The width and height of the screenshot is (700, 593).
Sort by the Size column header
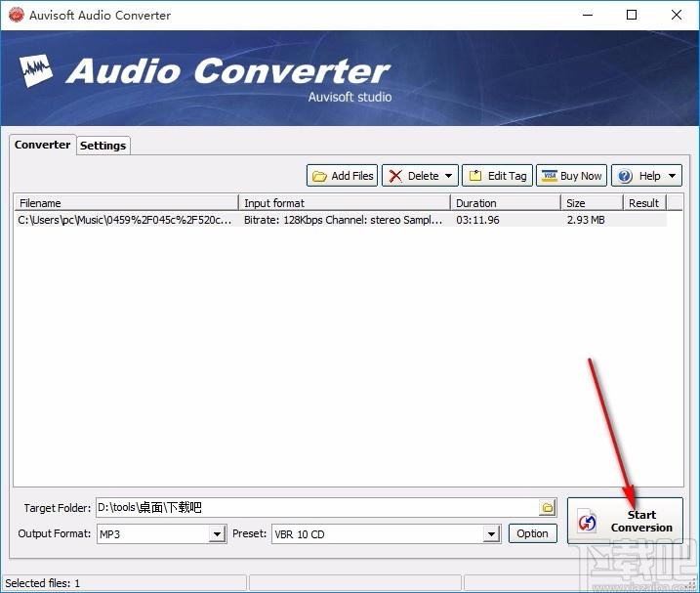(x=592, y=203)
